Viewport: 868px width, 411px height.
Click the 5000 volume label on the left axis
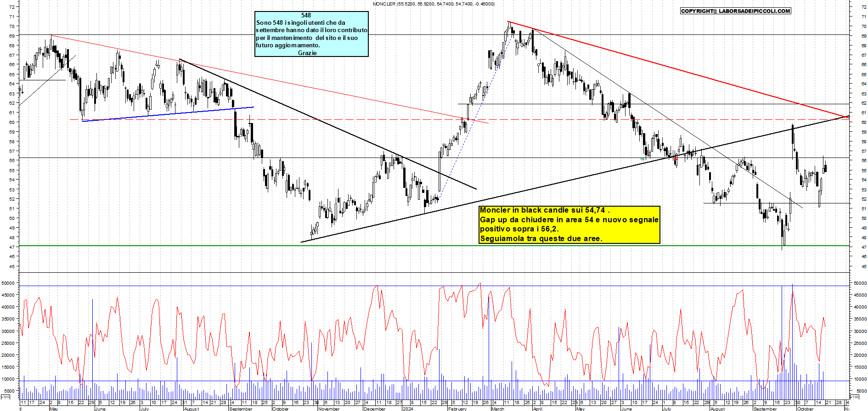tap(9, 391)
